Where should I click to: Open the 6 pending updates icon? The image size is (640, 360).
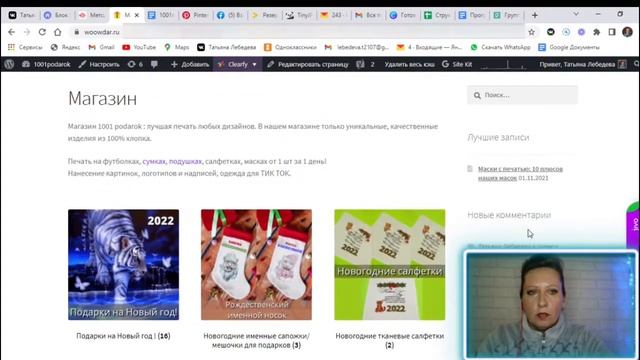(x=136, y=64)
